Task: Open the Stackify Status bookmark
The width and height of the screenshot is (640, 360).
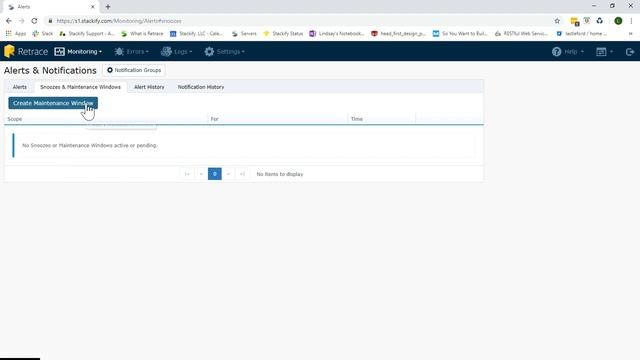Action: (283, 33)
